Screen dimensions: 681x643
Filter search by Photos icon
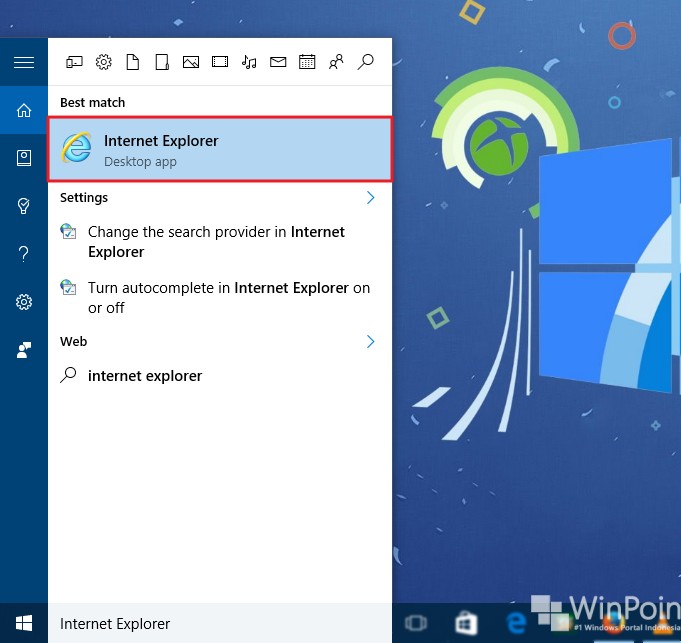coord(191,62)
